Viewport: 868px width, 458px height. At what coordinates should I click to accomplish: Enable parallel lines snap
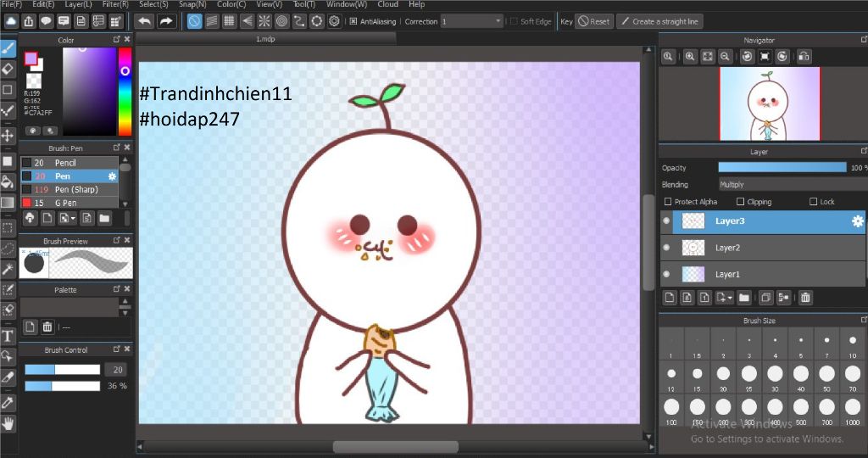click(x=212, y=21)
